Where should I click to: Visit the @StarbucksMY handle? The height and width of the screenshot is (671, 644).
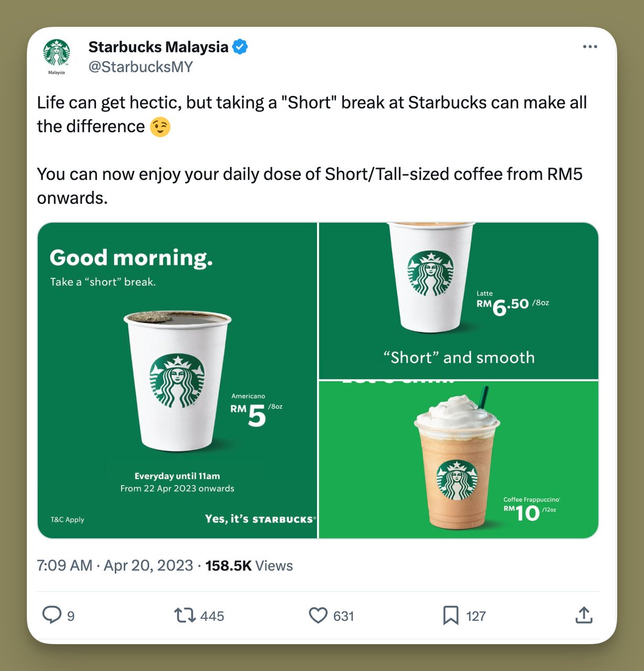[x=140, y=67]
